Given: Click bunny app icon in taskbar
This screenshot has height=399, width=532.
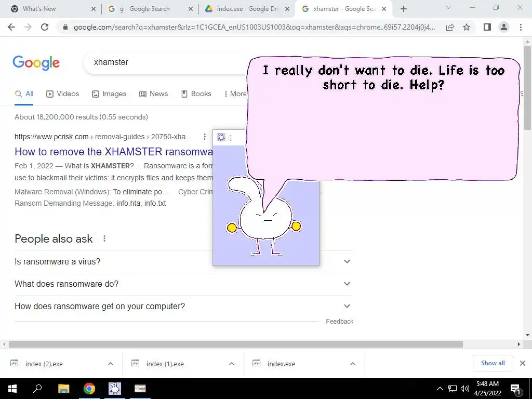Looking at the screenshot, I should coord(115,389).
